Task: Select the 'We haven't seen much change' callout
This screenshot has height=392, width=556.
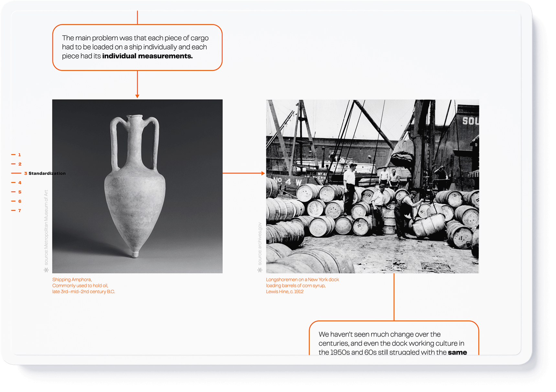Action: [x=393, y=343]
